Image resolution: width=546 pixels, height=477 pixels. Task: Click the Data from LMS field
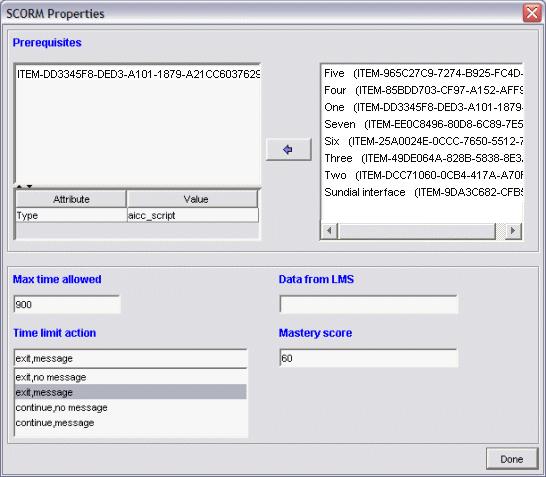368,305
